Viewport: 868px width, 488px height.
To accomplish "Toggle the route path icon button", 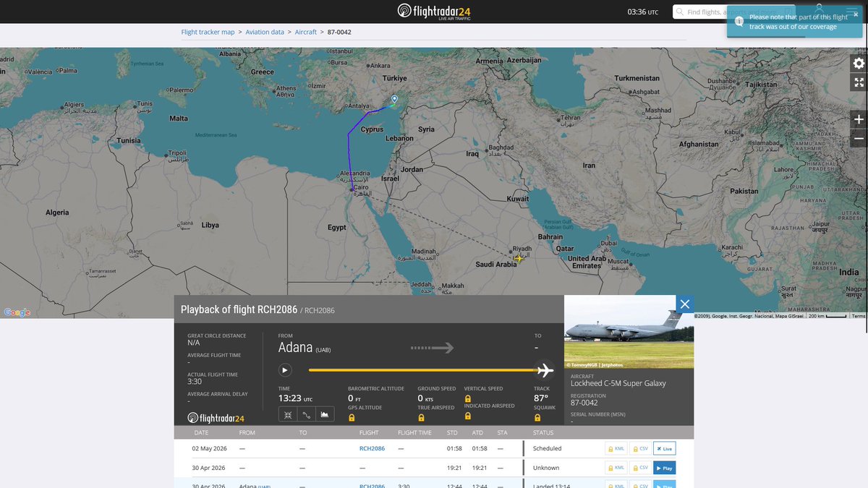I will pyautogui.click(x=307, y=414).
